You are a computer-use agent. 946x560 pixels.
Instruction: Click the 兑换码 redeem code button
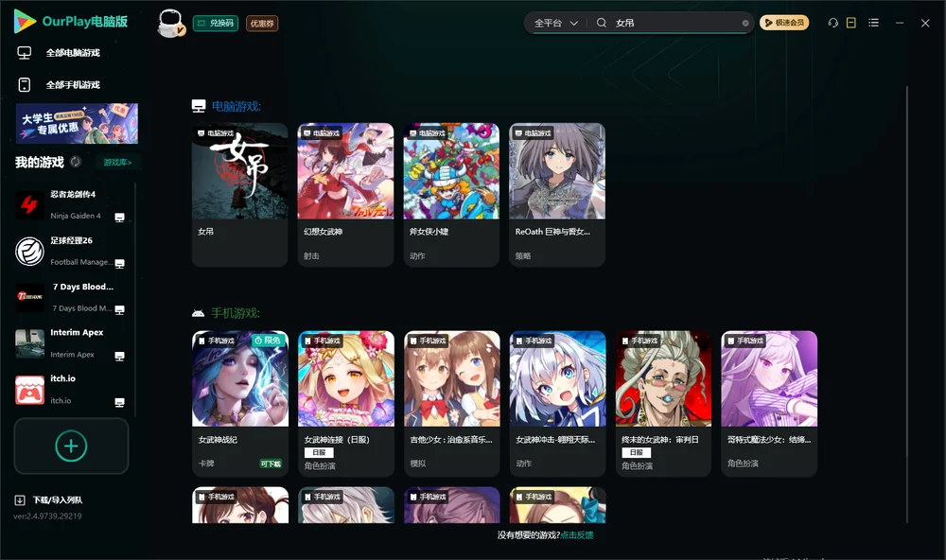216,24
